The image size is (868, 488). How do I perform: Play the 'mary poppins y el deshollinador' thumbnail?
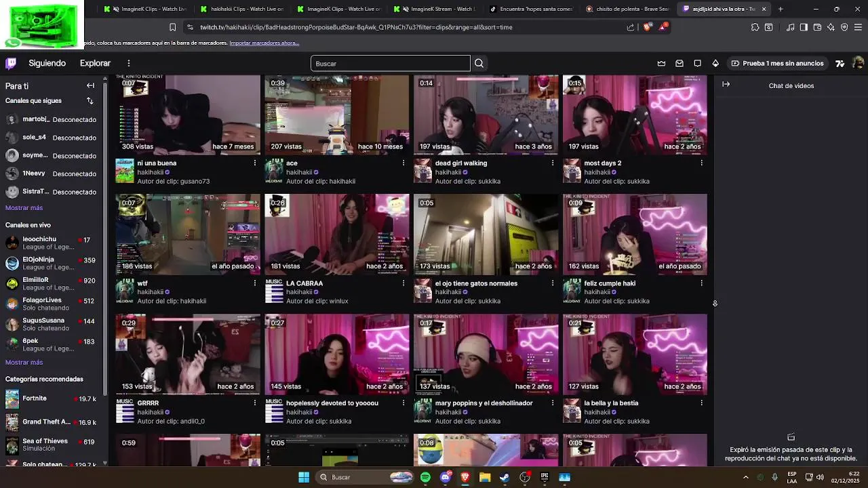(486, 354)
